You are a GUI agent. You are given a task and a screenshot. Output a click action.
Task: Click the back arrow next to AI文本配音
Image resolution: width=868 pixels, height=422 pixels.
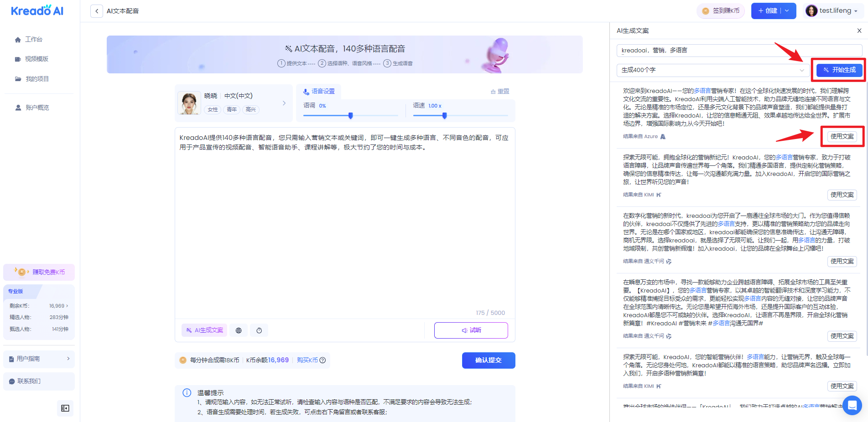[x=97, y=11]
